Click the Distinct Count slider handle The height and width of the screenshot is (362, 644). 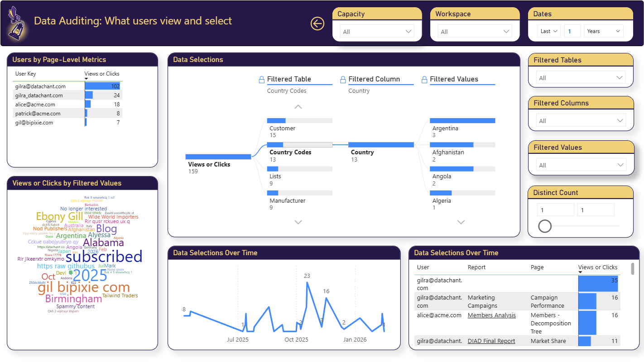tap(545, 226)
